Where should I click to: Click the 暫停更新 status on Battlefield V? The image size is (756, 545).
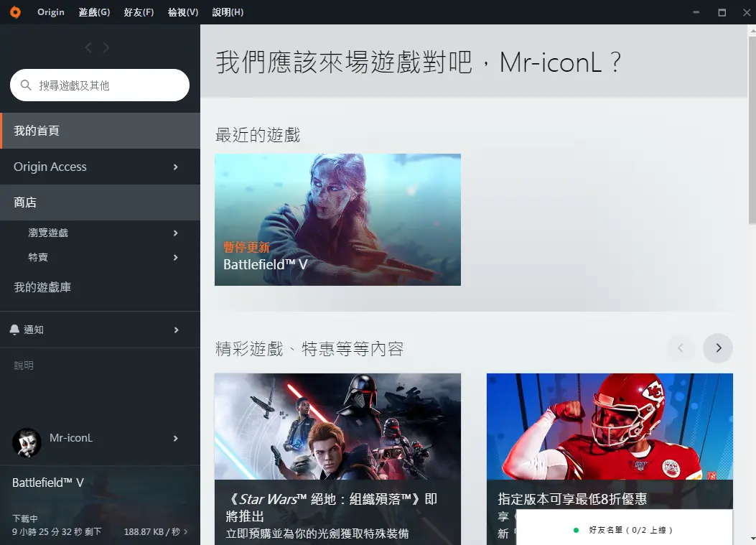point(246,248)
